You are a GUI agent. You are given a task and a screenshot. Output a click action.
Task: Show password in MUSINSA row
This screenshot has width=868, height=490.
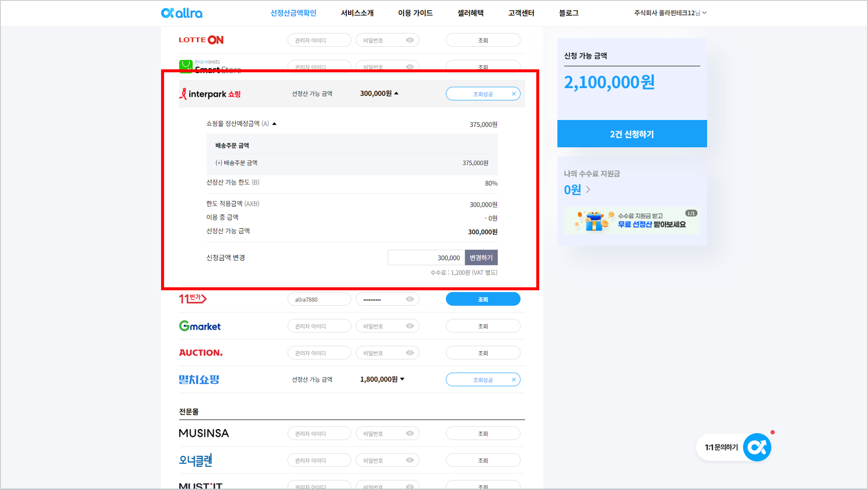tap(410, 433)
